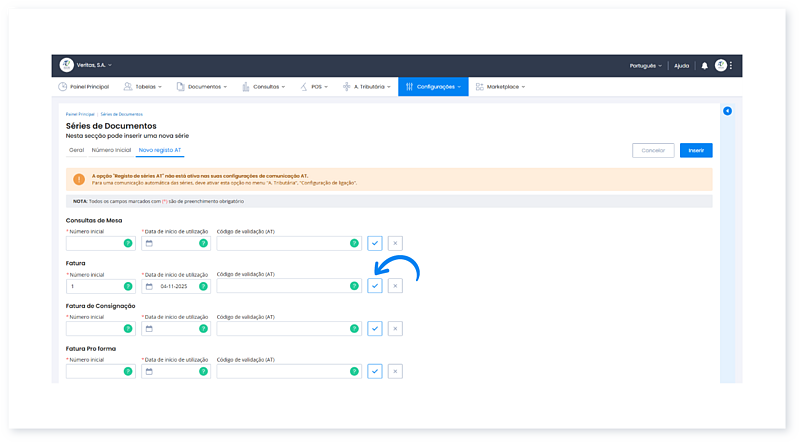Click the notifications bell icon
Viewport: 800px width, 443px height.
(x=704, y=65)
